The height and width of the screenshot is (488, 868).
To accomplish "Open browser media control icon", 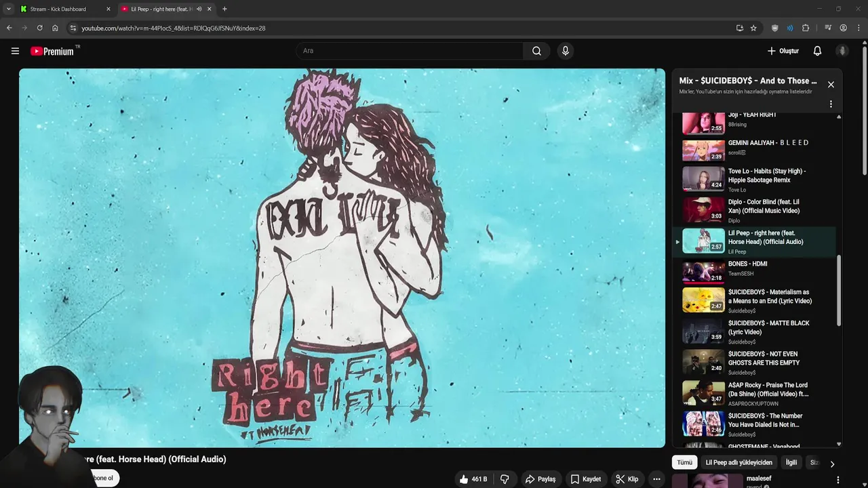I will click(828, 28).
